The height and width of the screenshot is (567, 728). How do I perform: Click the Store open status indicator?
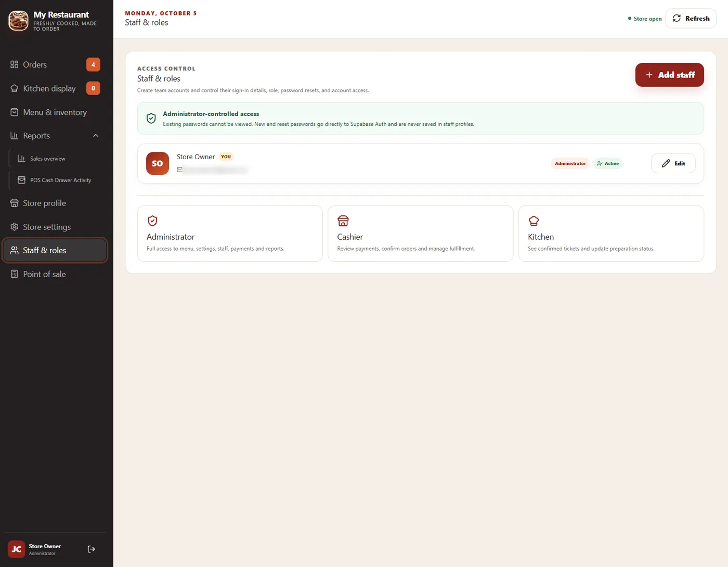pyautogui.click(x=645, y=19)
